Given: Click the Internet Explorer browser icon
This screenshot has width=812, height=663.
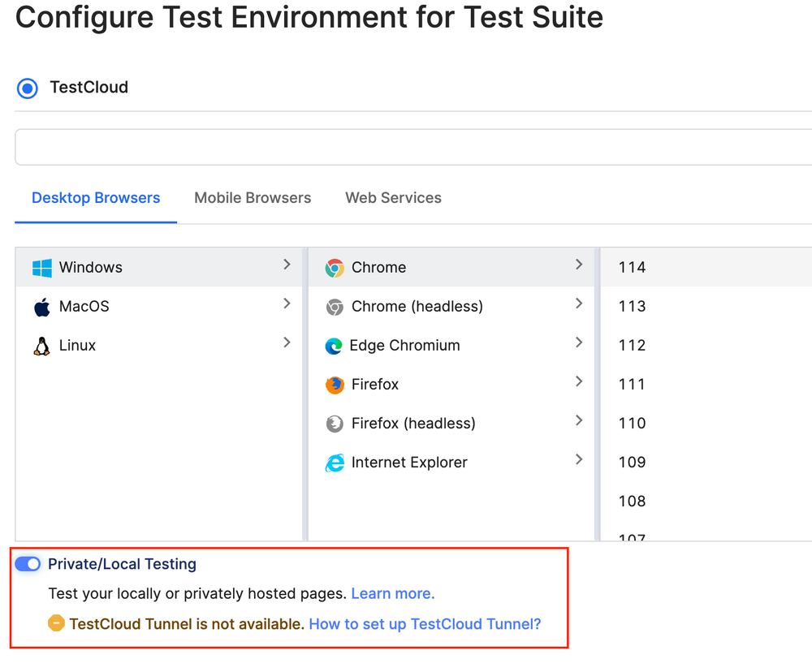Looking at the screenshot, I should 335,462.
